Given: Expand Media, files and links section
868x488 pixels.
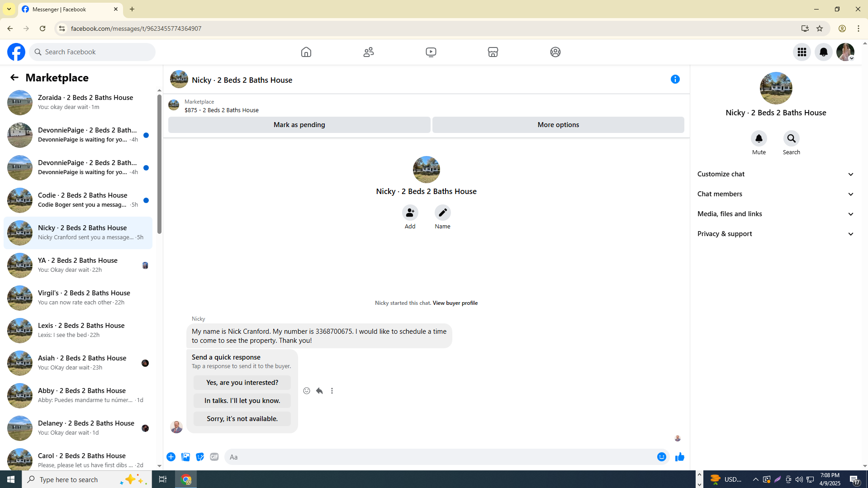Looking at the screenshot, I should (776, 214).
